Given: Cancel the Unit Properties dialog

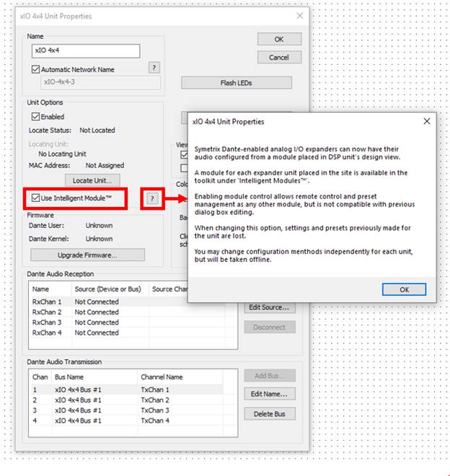Looking at the screenshot, I should coord(279,58).
